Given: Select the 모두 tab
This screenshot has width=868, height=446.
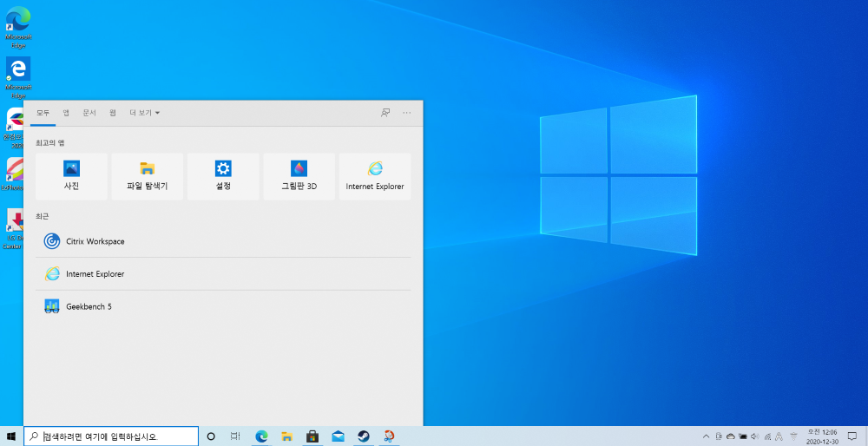Looking at the screenshot, I should click(43, 113).
